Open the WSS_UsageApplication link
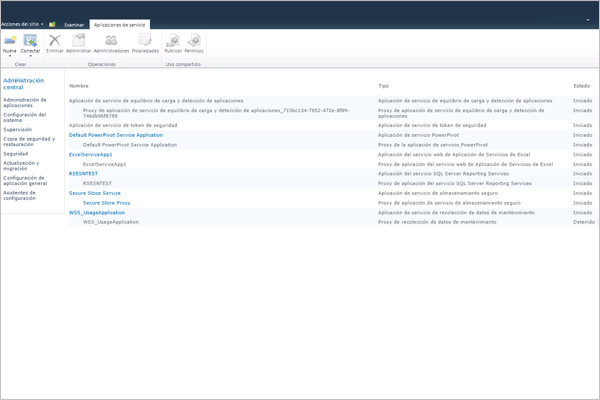The height and width of the screenshot is (400, 600). [x=97, y=212]
